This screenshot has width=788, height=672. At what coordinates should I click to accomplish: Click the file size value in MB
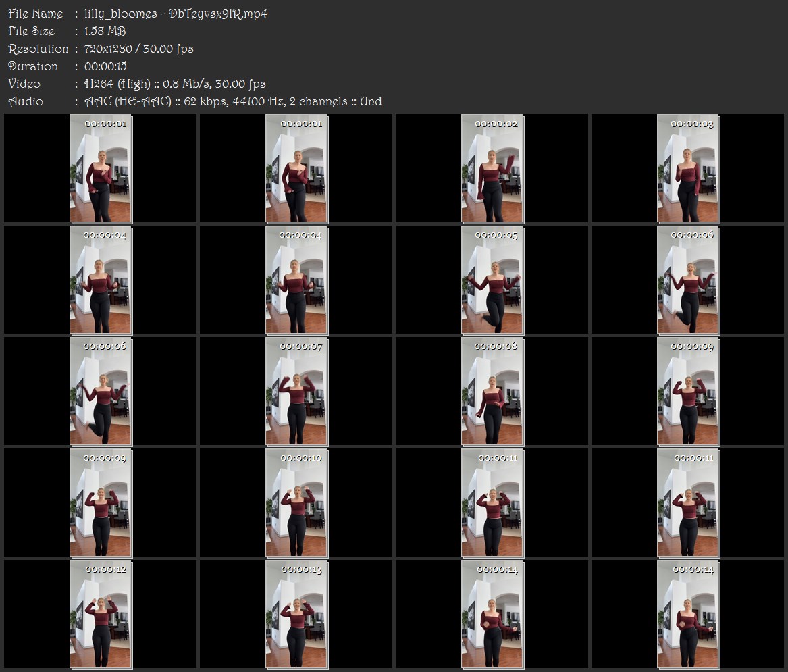105,31
